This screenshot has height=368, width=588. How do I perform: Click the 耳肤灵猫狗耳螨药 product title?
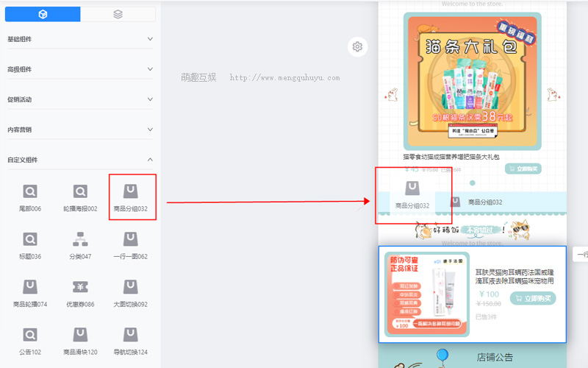tap(514, 277)
